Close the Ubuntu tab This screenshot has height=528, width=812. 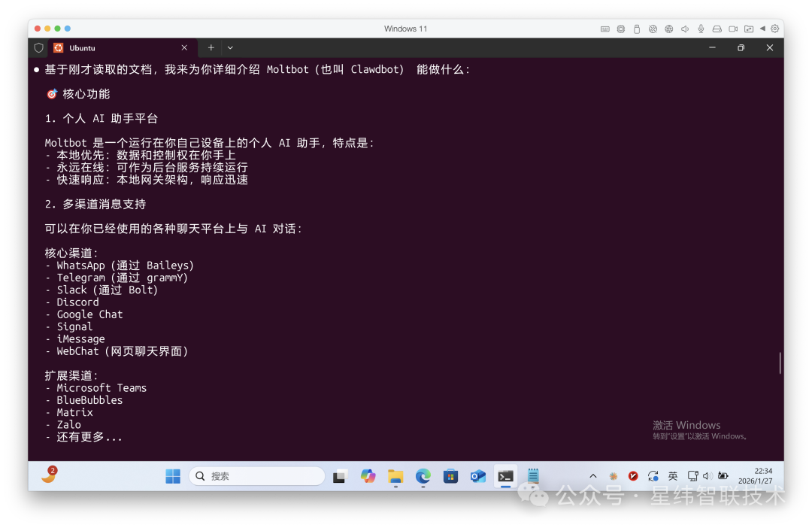point(184,47)
